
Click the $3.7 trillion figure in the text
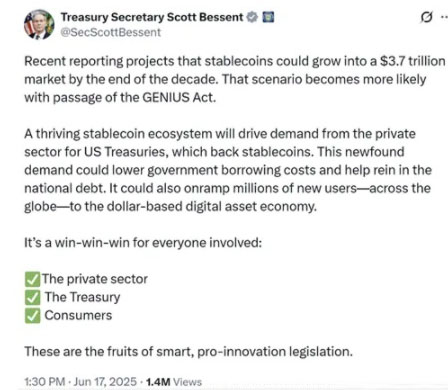tap(413, 61)
